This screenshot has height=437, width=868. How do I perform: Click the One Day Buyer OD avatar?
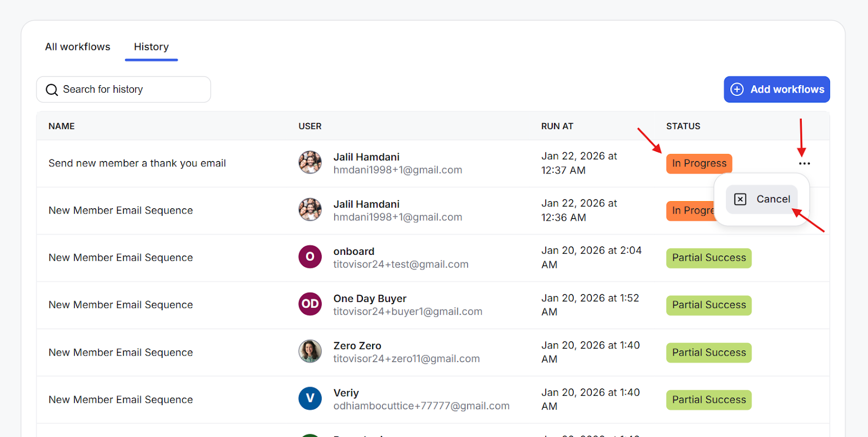pos(310,304)
